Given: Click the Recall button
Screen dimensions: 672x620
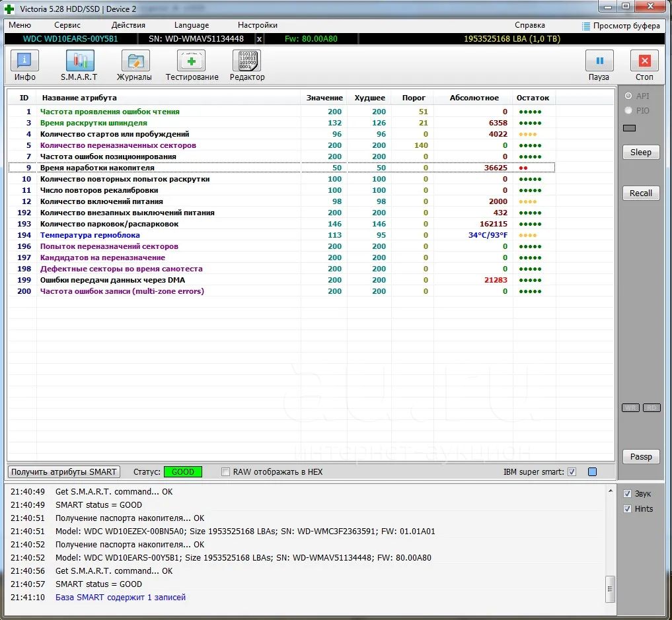Looking at the screenshot, I should click(641, 193).
